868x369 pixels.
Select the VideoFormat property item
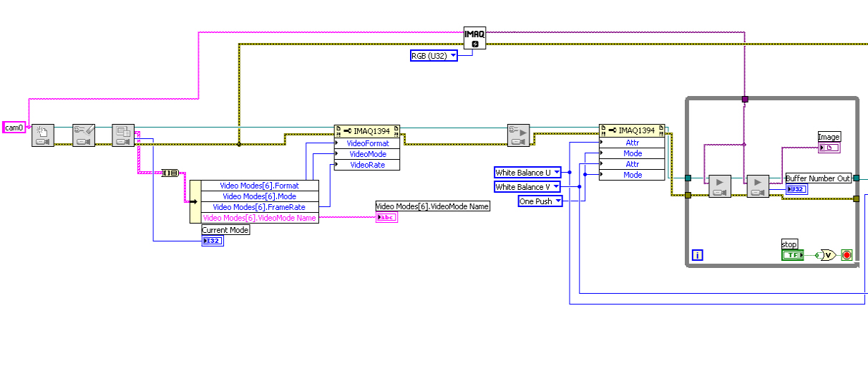(x=367, y=143)
